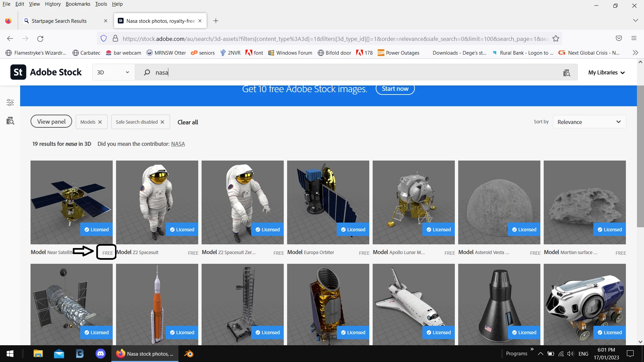Follow the NASA contributor link
Viewport: 644px width, 362px height.
click(178, 144)
